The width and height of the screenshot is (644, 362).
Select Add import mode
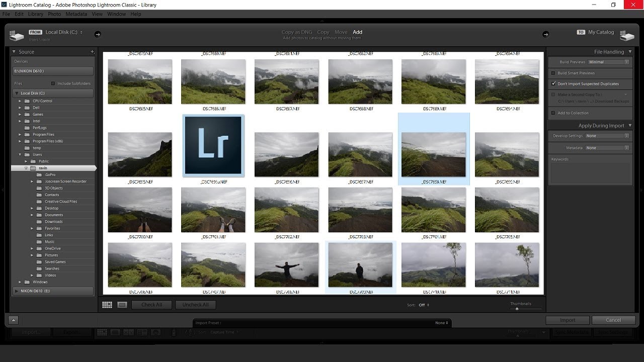coord(357,32)
